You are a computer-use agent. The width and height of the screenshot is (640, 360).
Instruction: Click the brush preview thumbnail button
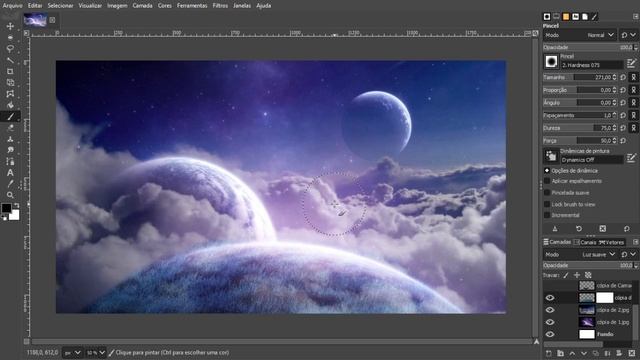tap(551, 62)
